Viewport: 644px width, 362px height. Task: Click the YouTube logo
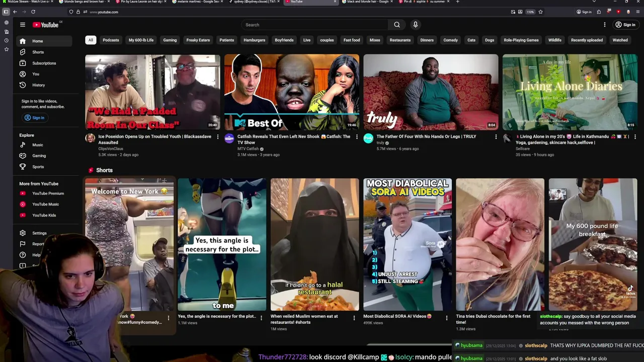coord(47,25)
